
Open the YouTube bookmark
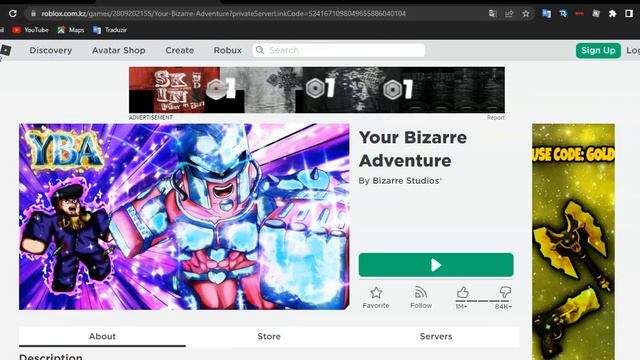click(x=31, y=30)
